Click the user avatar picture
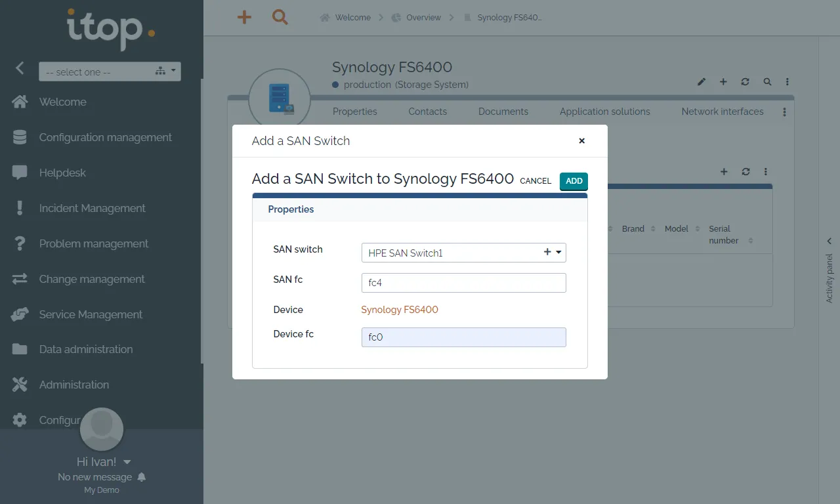This screenshot has height=504, width=840. [x=102, y=429]
